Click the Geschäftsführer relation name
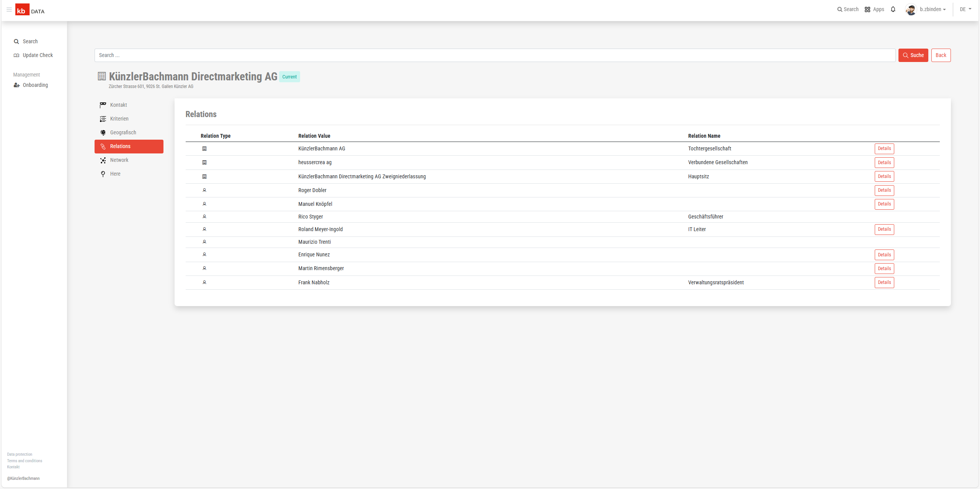 click(706, 217)
